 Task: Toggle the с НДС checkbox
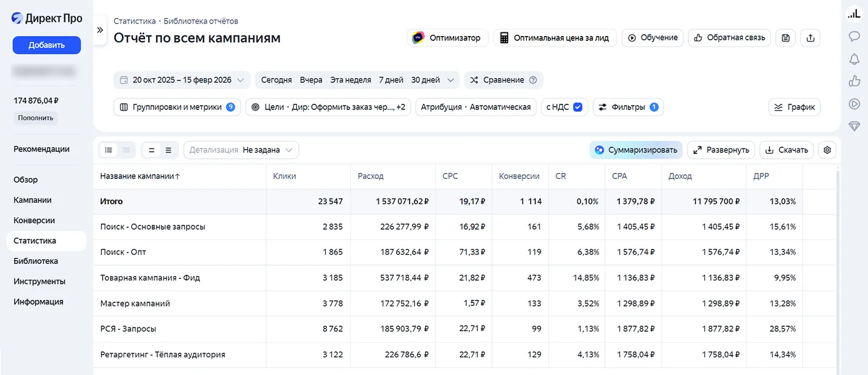[x=578, y=107]
